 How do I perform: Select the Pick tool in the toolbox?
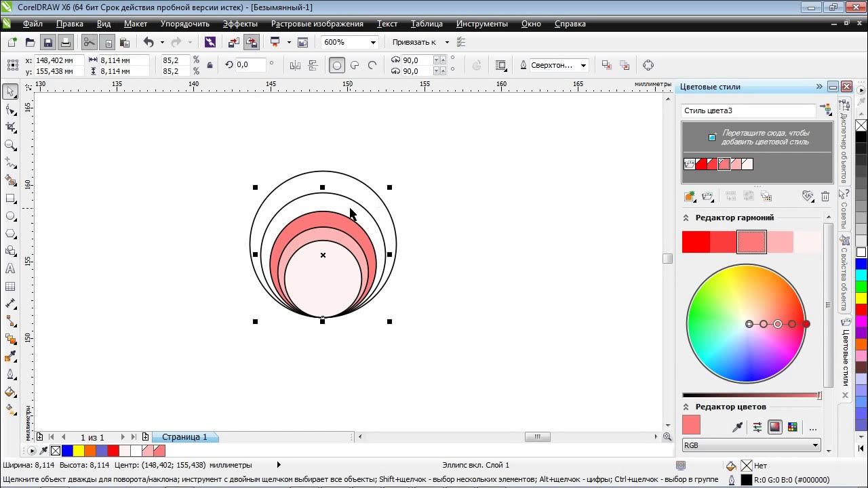10,91
